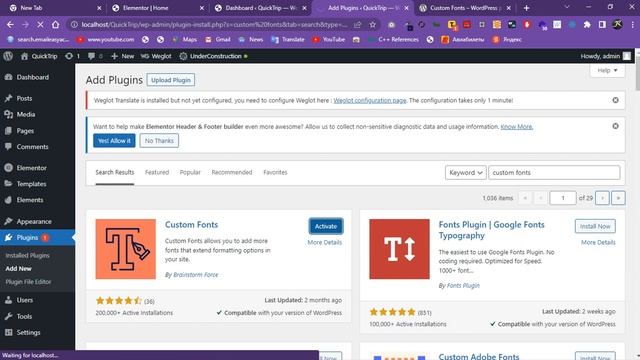
Task: Go back in the browser
Action: click(10, 24)
